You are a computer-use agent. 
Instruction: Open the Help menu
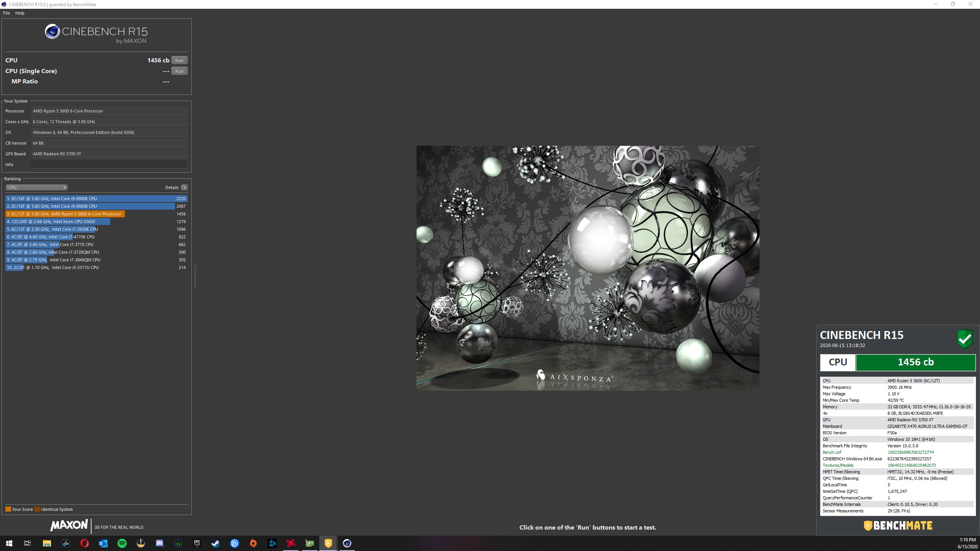click(x=20, y=13)
